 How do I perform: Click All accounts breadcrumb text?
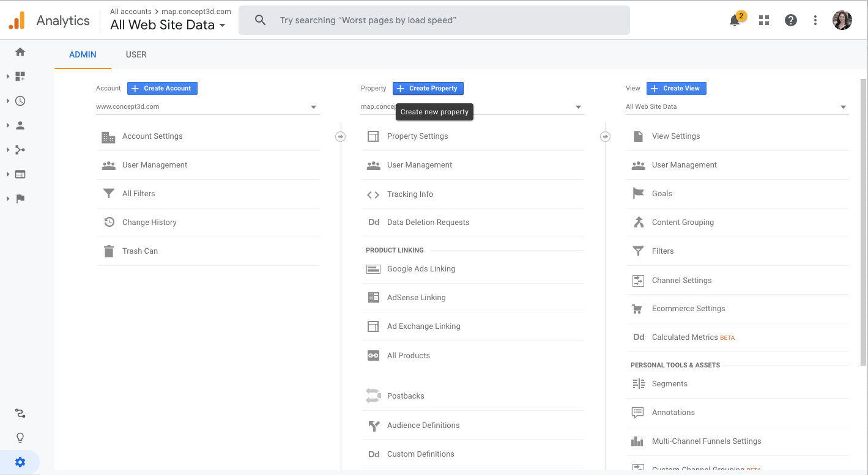pos(131,12)
